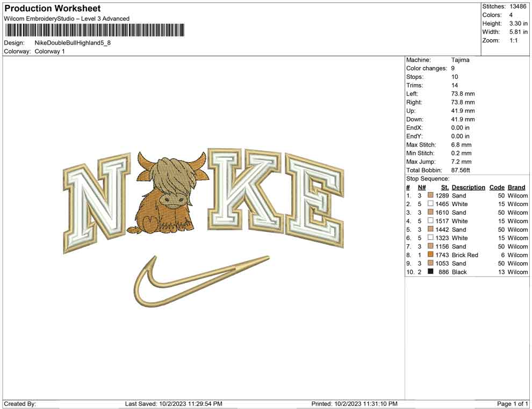The width and height of the screenshot is (532, 409).
Task: Click the EndX value '0.00 in'
Action: pyautogui.click(x=460, y=127)
